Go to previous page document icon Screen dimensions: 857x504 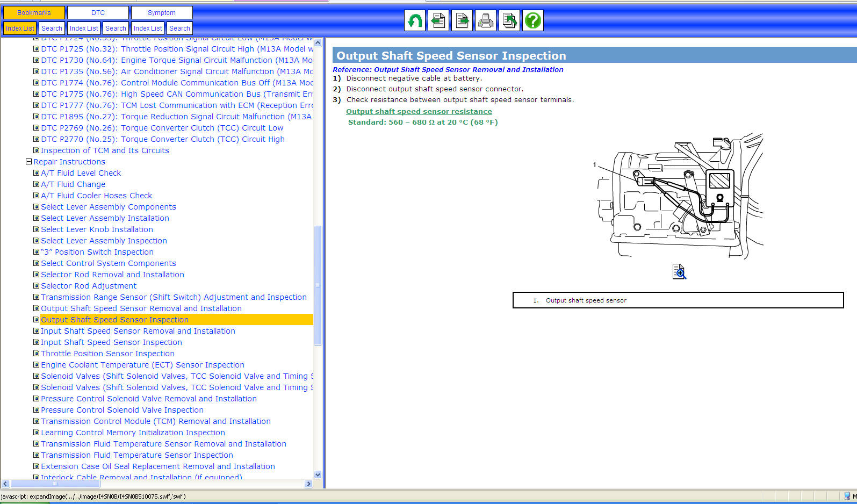[x=438, y=21]
